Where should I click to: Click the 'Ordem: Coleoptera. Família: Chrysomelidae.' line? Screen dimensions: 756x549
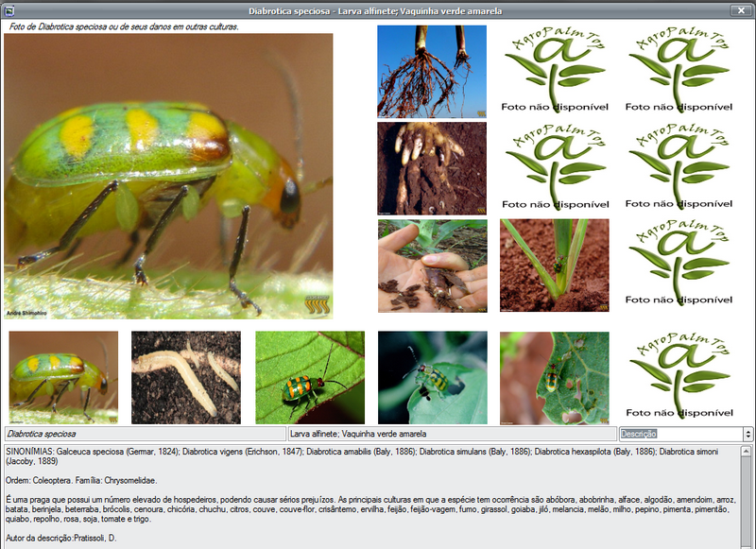tap(81, 481)
